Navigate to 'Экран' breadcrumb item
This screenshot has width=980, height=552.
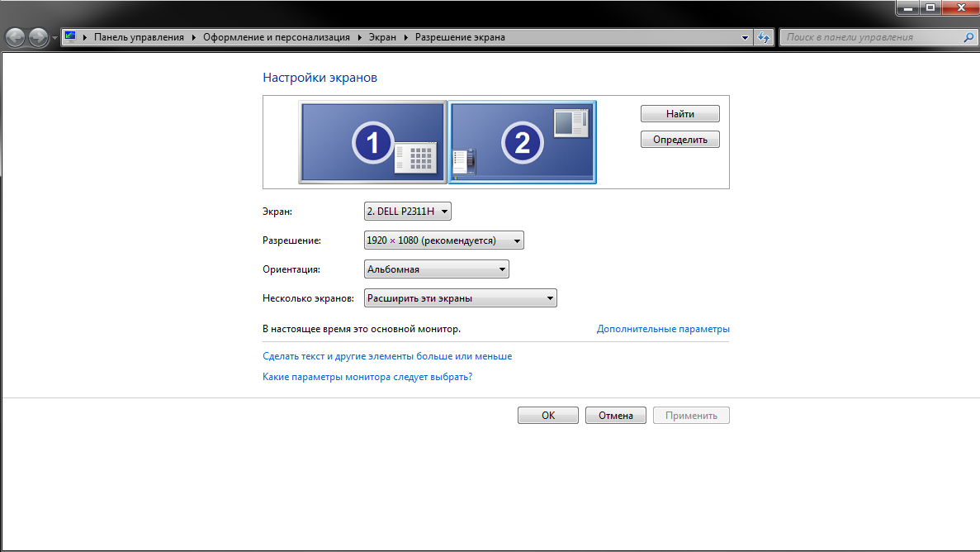coord(382,37)
